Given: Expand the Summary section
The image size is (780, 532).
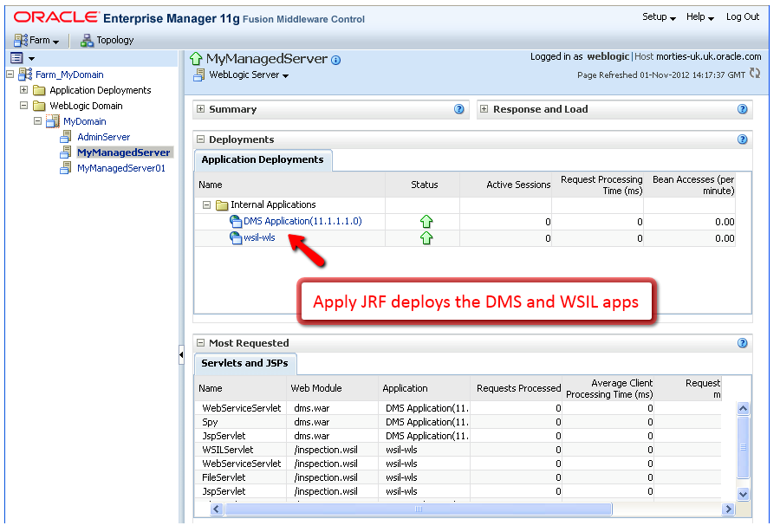Looking at the screenshot, I should [x=200, y=109].
